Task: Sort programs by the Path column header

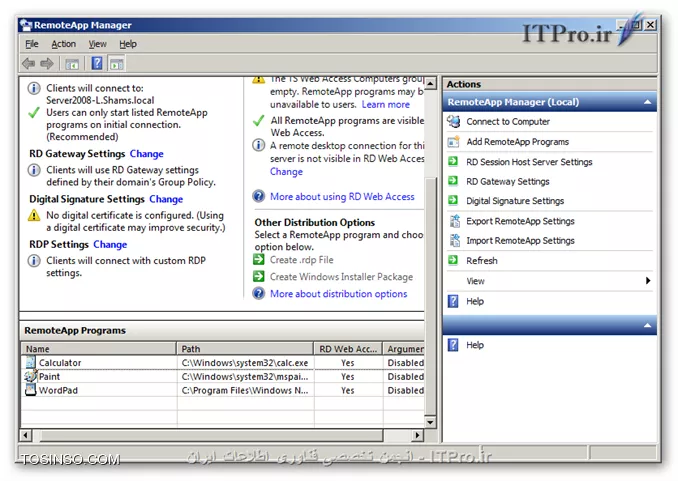Action: 245,349
